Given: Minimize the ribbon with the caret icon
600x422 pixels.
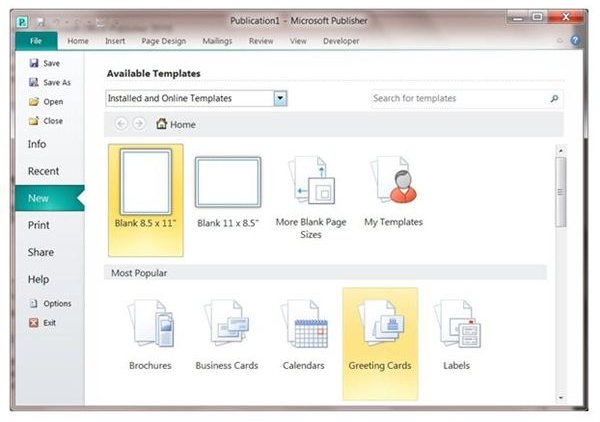Looking at the screenshot, I should 560,41.
